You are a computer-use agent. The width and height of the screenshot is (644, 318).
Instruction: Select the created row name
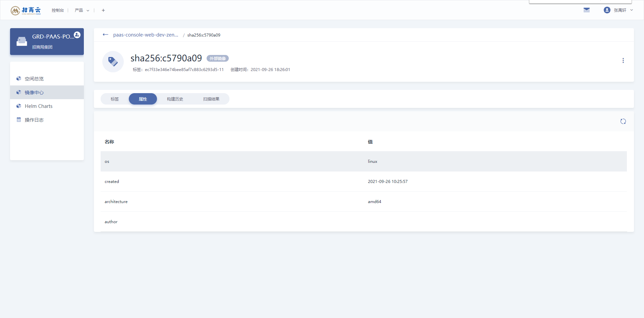click(x=112, y=182)
